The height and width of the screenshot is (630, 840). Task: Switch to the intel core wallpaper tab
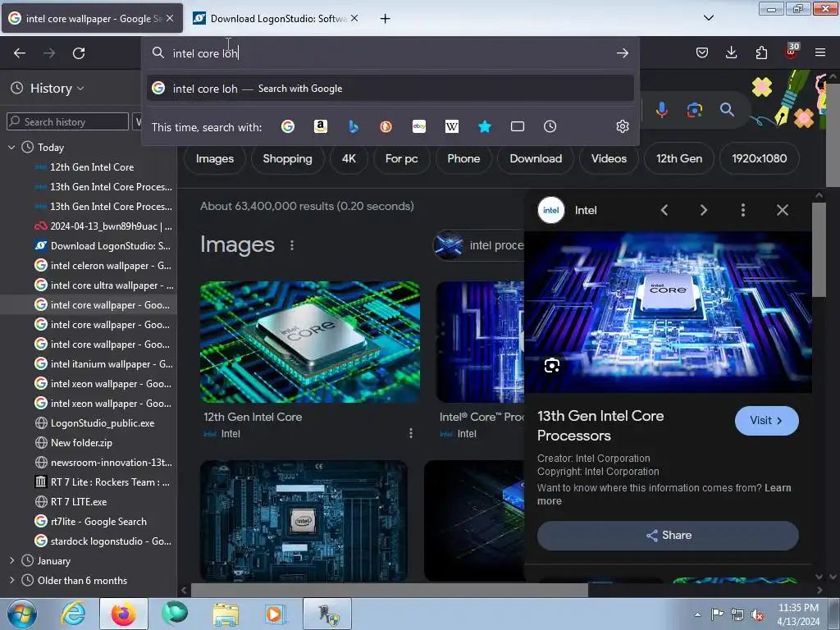92,18
